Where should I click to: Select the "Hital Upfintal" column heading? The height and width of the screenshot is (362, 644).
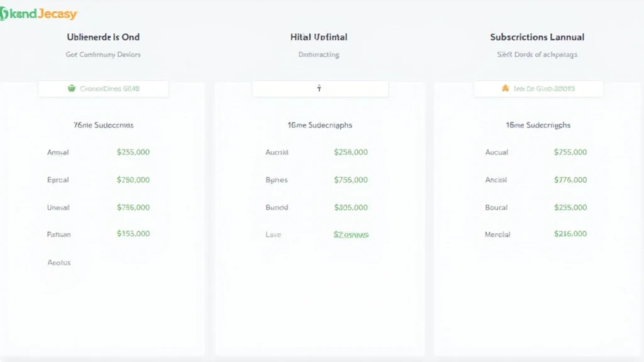319,37
